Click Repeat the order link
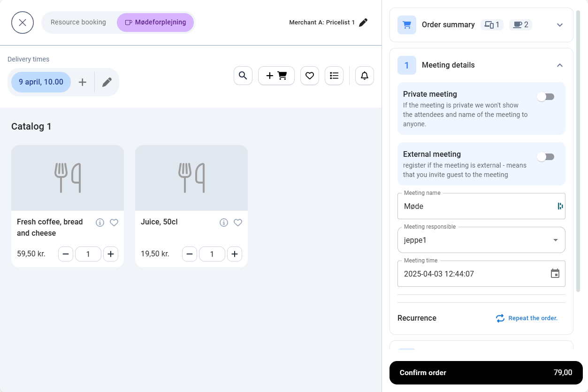588x392 pixels. tap(527, 318)
